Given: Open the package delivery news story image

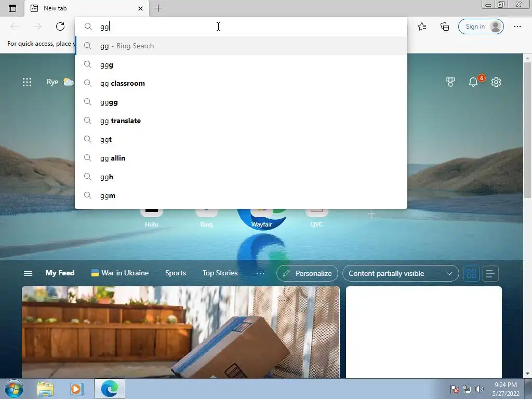Looking at the screenshot, I should click(180, 332).
